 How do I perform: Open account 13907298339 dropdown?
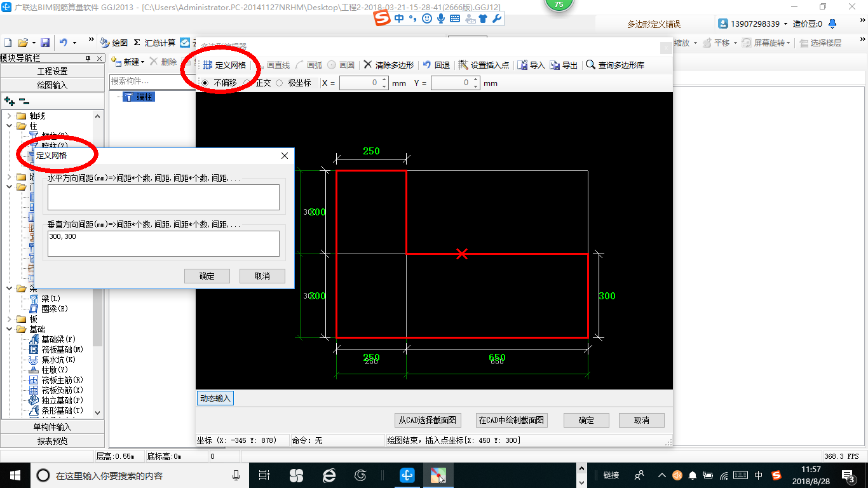tap(787, 24)
